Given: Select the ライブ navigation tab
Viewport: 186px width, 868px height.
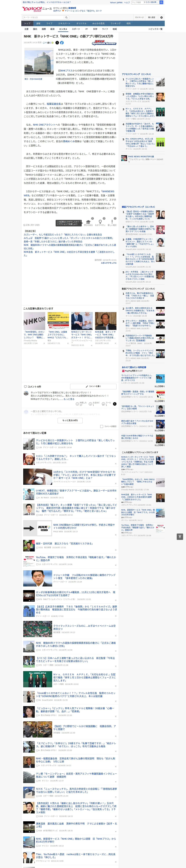Looking at the screenshot, I should 49,24.
